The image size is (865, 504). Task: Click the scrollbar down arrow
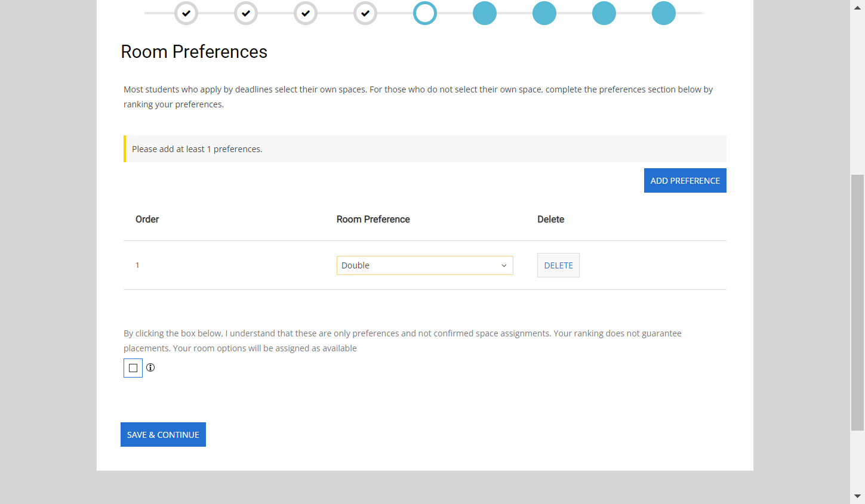pyautogui.click(x=857, y=496)
